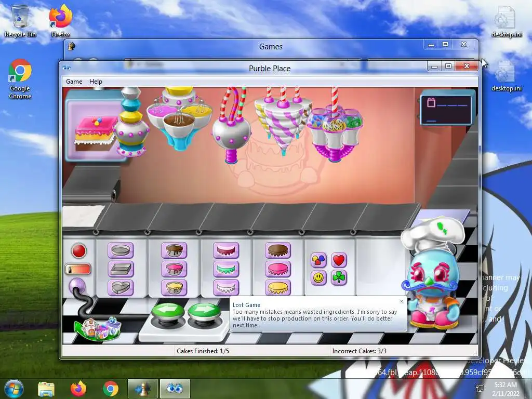Launch Firefox from taskbar
This screenshot has width=532, height=399.
point(78,389)
